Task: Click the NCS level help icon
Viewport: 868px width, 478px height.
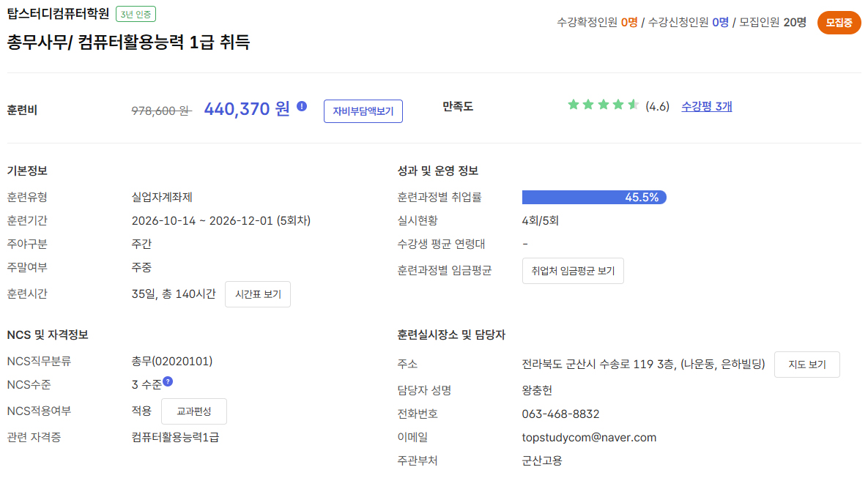Action: pyautogui.click(x=168, y=381)
